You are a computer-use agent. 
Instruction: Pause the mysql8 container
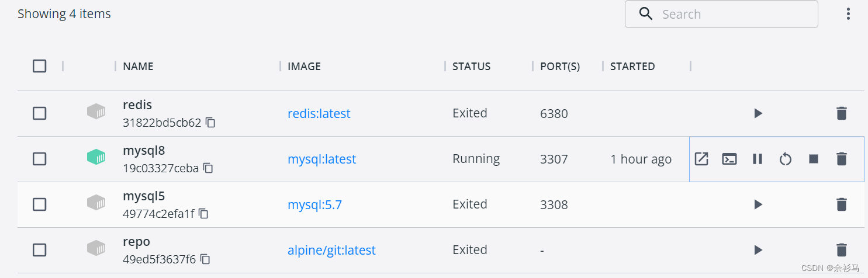757,159
